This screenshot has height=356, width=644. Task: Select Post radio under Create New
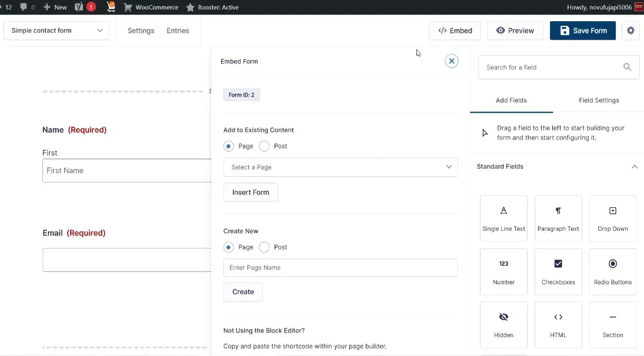[264, 247]
